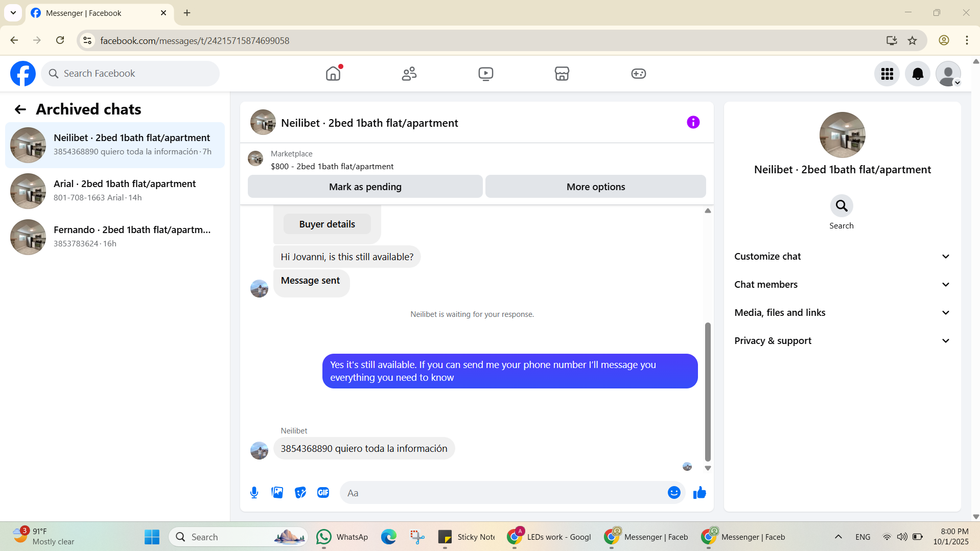Open WhatsApp from taskbar

(342, 537)
